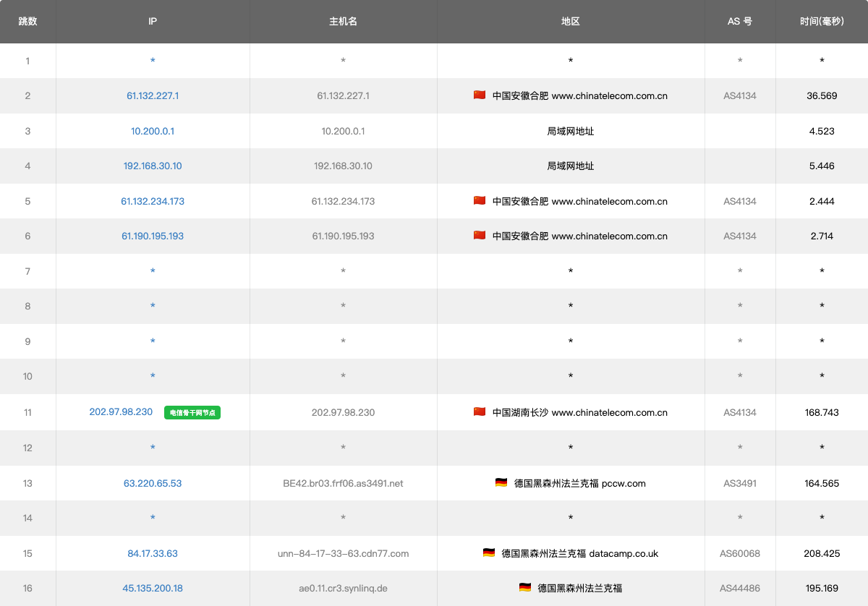Select hostname BE42.br03.frf06.as3491.net
The height and width of the screenshot is (606, 868).
(x=343, y=483)
